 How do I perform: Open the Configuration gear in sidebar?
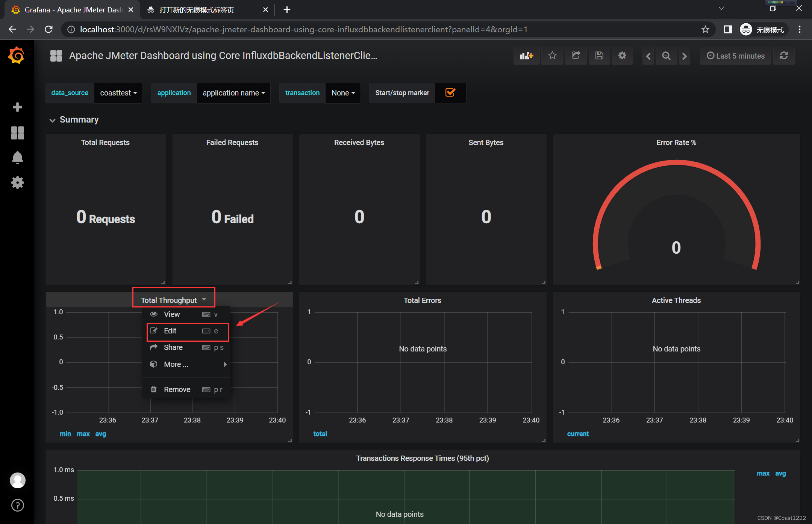(17, 183)
